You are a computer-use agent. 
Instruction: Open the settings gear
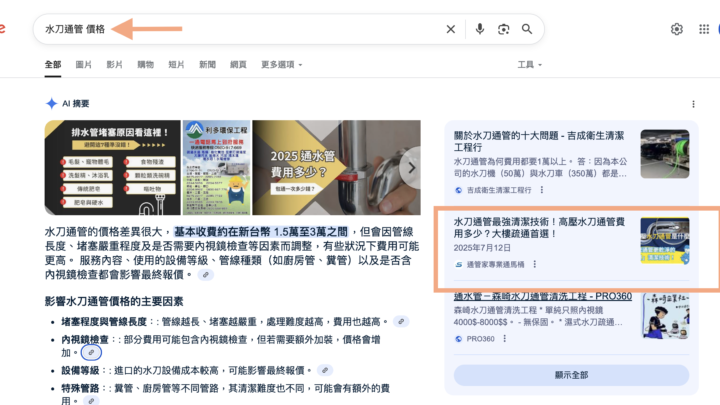pos(677,30)
